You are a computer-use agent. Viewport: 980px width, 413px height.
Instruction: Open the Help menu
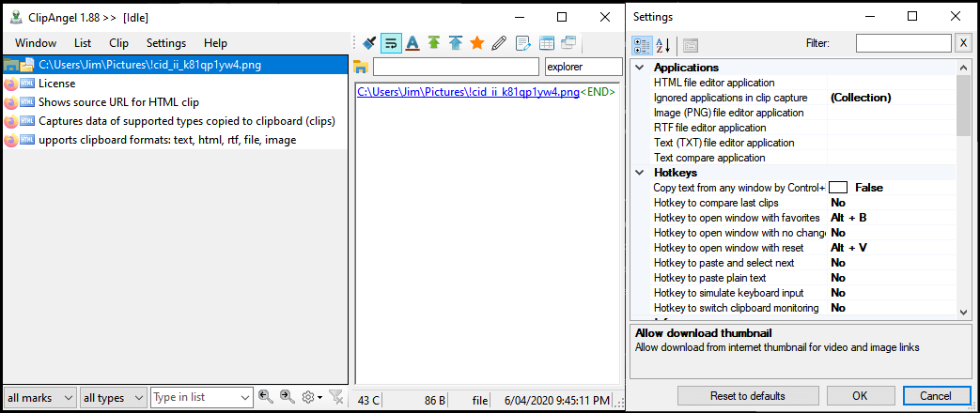click(215, 43)
